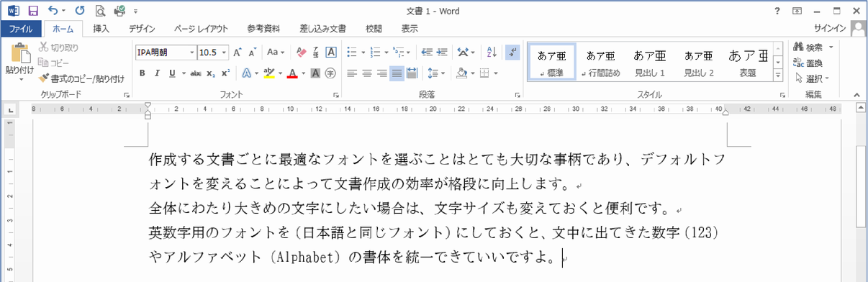Open Word Help question mark

[777, 11]
